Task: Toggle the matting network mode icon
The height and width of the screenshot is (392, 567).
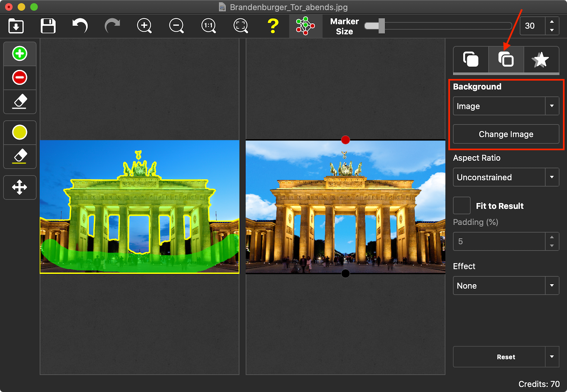Action: (x=305, y=26)
